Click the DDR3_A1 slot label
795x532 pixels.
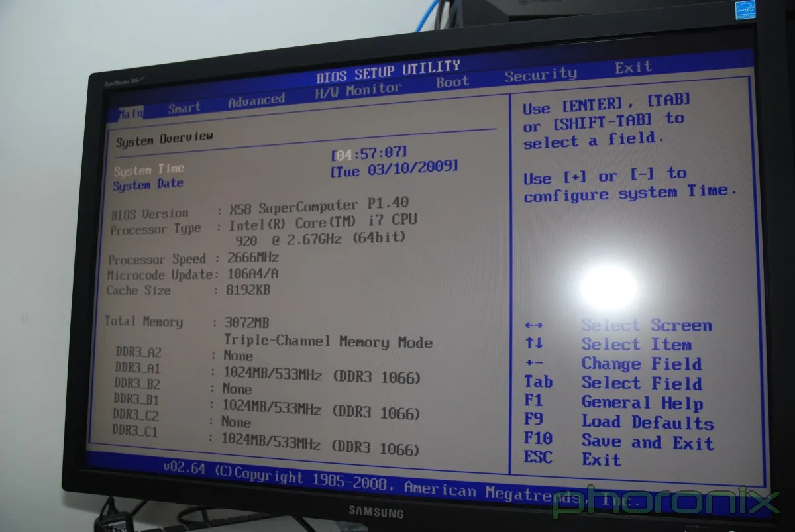[137, 368]
